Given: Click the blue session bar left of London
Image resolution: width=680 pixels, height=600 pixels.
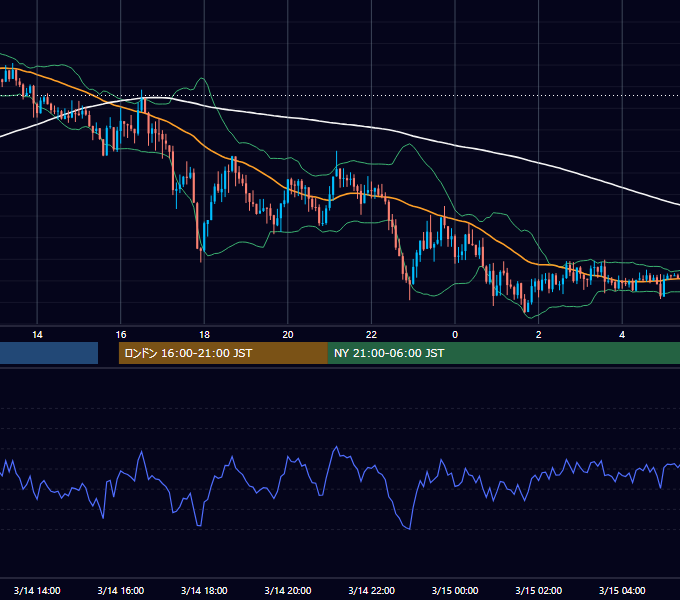Looking at the screenshot, I should pyautogui.click(x=49, y=353).
